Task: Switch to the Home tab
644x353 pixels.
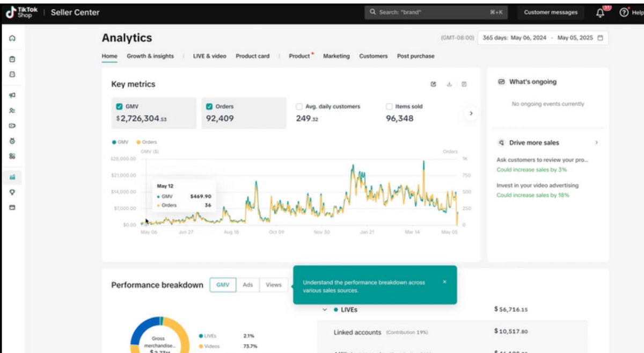Action: pyautogui.click(x=109, y=56)
